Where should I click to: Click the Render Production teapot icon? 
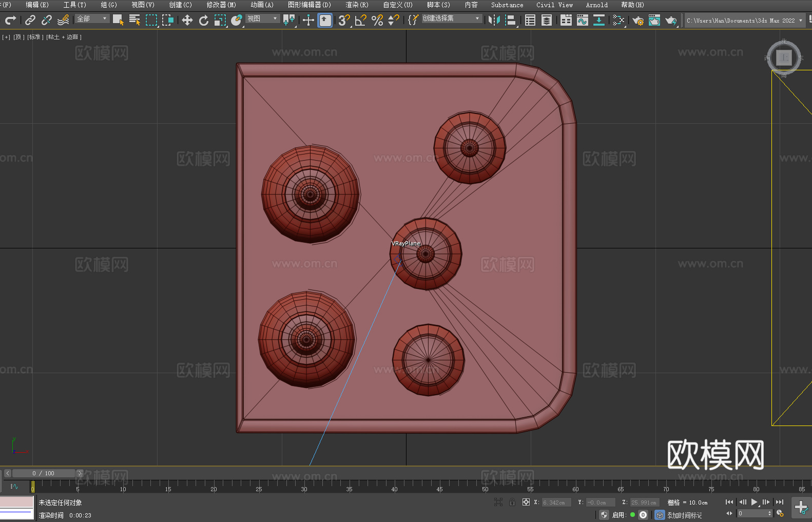[x=671, y=20]
